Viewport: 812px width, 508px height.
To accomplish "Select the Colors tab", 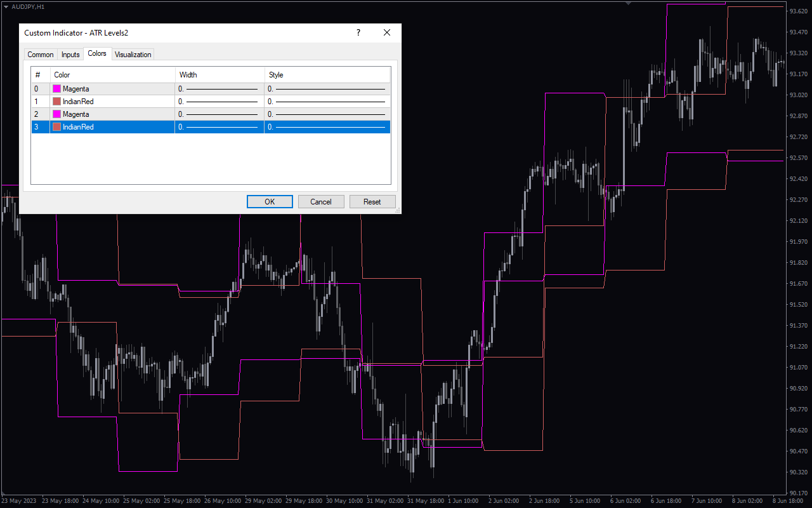I will click(97, 54).
